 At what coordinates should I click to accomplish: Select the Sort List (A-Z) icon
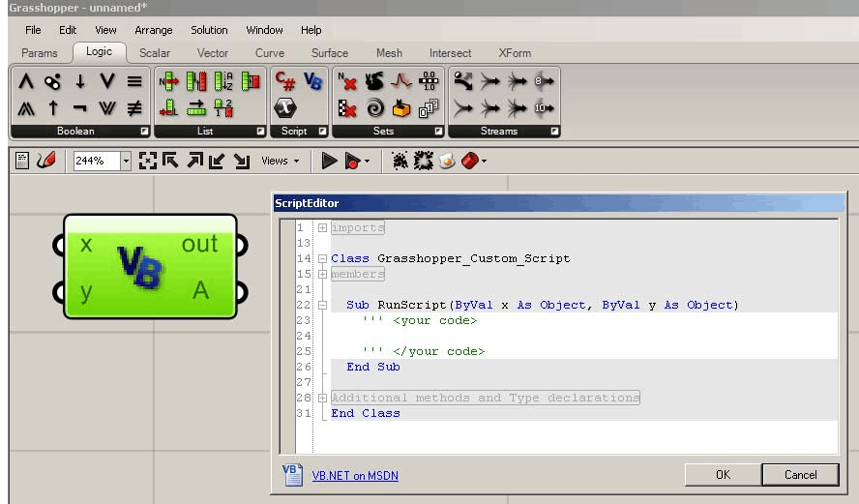point(223,81)
